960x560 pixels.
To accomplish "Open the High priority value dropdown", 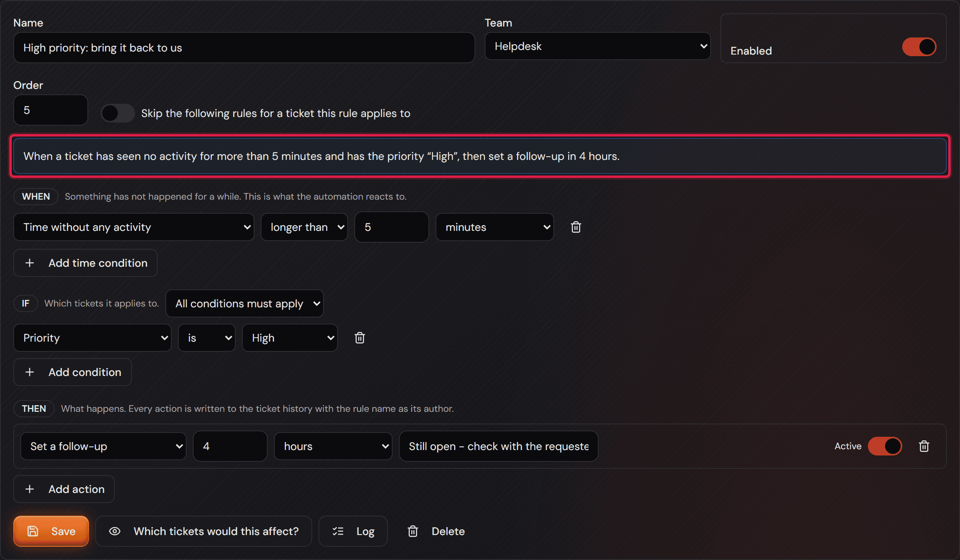I will [x=290, y=338].
